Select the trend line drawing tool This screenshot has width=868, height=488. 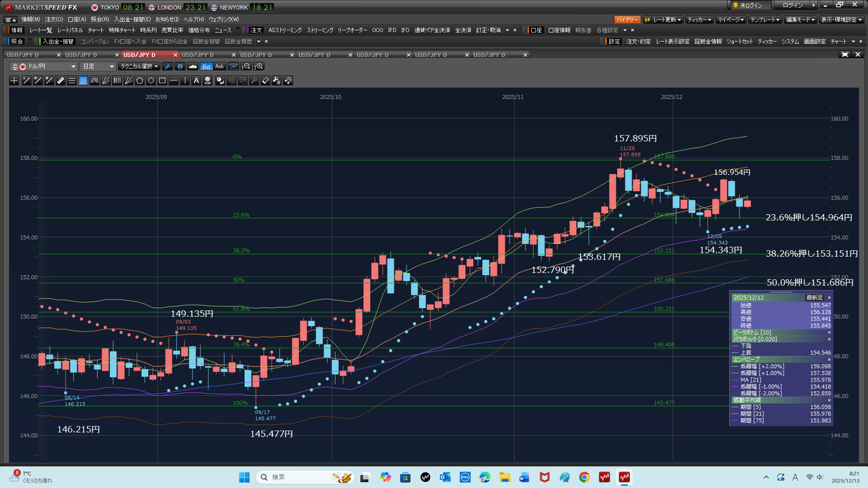point(26,81)
